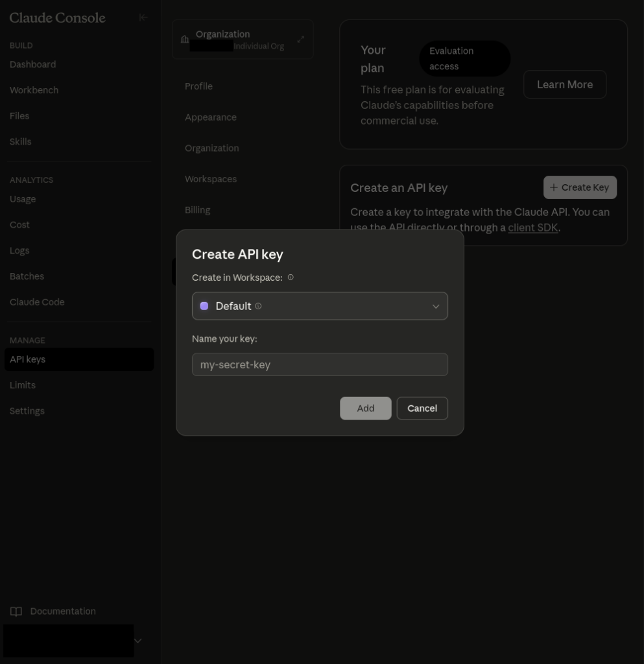Viewport: 644px width, 664px height.
Task: Click info icon next to Default workspace
Action: [x=258, y=306]
